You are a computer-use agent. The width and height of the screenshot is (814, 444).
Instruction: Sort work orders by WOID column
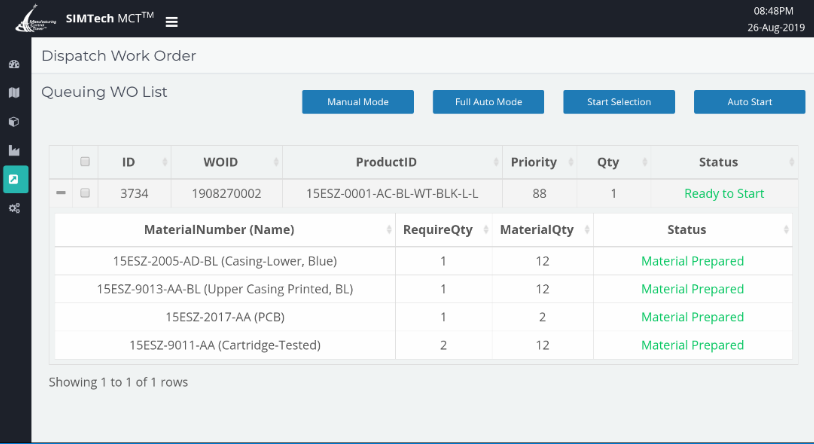pos(227,162)
